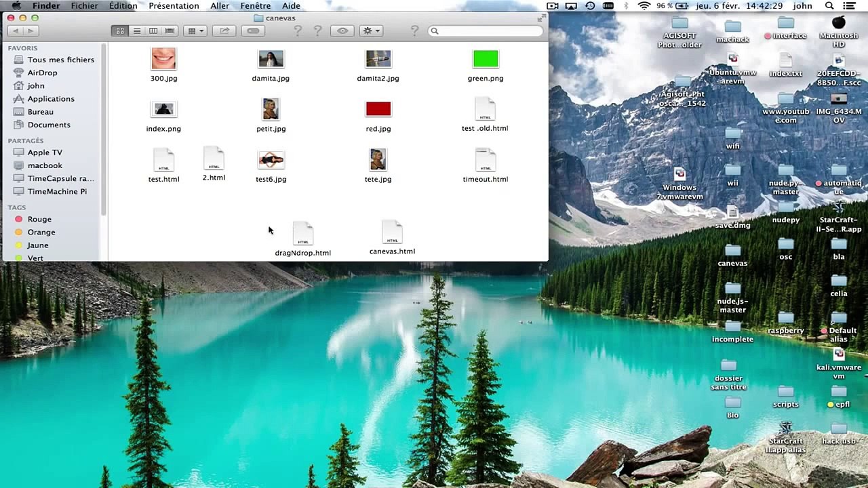
Task: Select the 2.html file icon
Action: click(214, 158)
